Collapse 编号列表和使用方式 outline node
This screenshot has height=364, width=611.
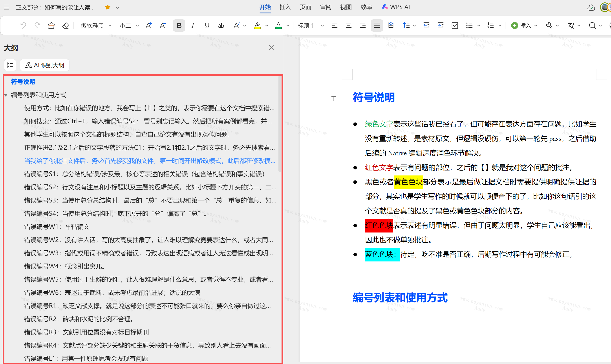coord(6,95)
